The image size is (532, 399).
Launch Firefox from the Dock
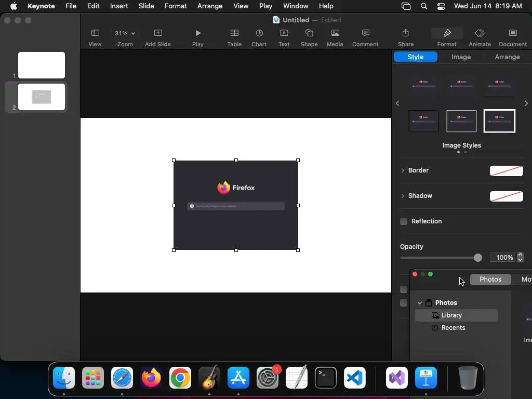[151, 378]
